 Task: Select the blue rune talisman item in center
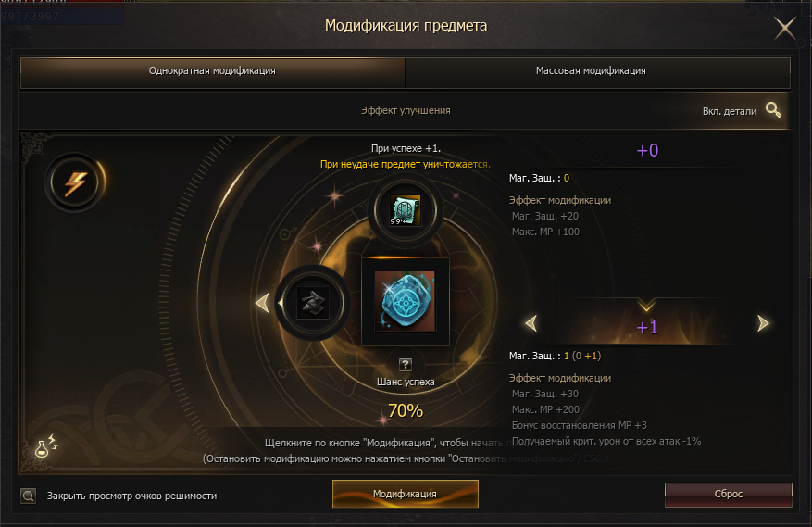[x=405, y=302]
